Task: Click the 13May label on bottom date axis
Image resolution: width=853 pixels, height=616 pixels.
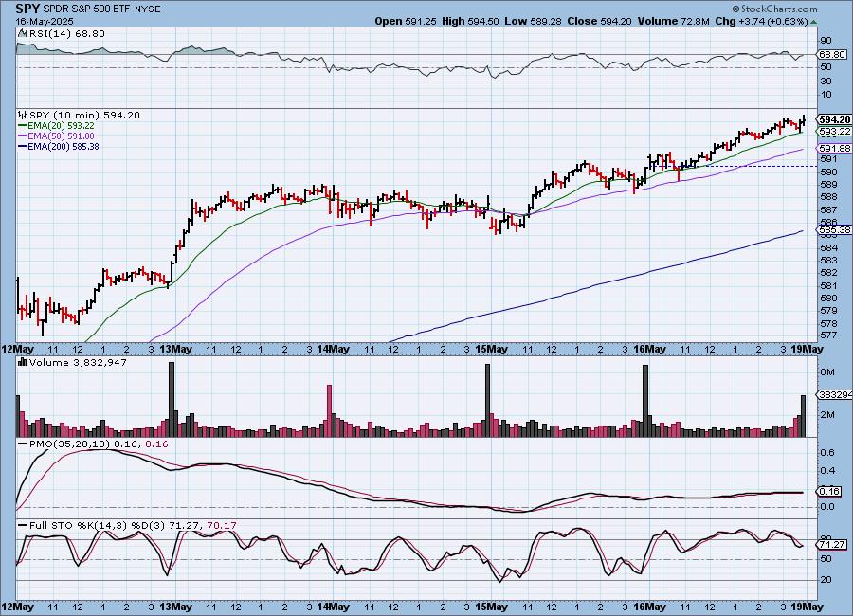Action: click(x=175, y=607)
